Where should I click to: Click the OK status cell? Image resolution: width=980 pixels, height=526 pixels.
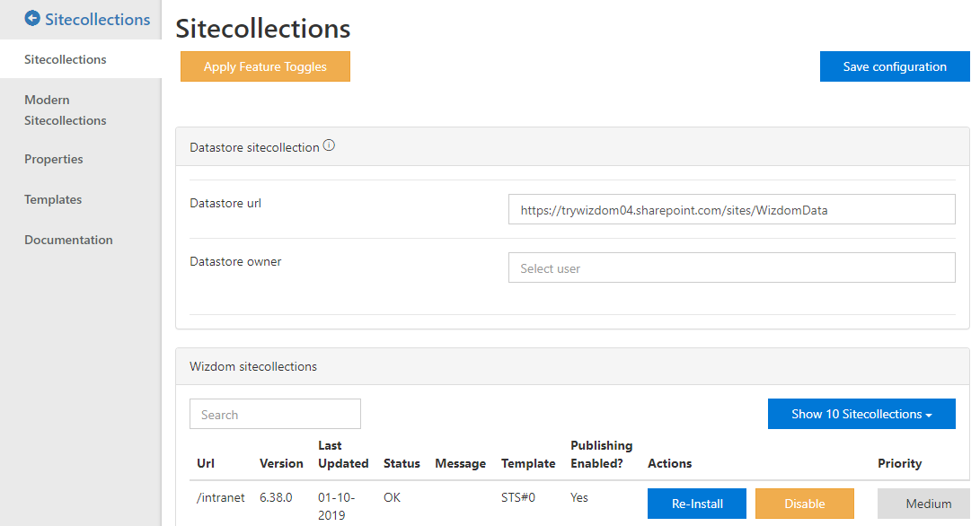pyautogui.click(x=392, y=498)
